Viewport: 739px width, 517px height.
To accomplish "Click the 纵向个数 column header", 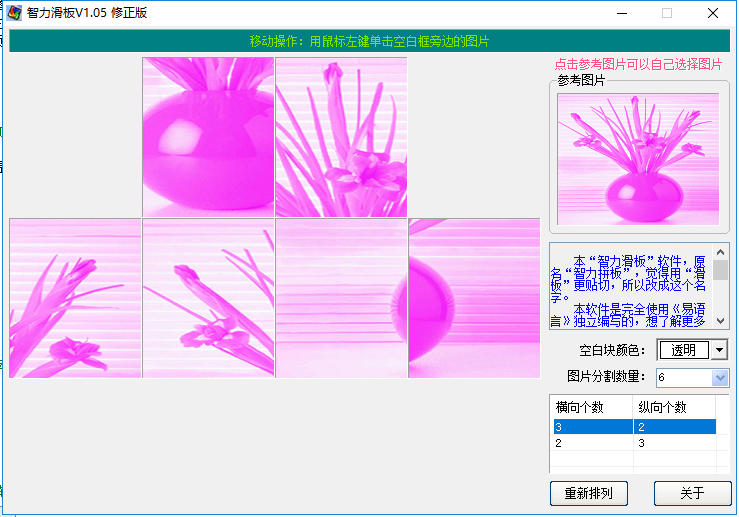I will pyautogui.click(x=673, y=408).
